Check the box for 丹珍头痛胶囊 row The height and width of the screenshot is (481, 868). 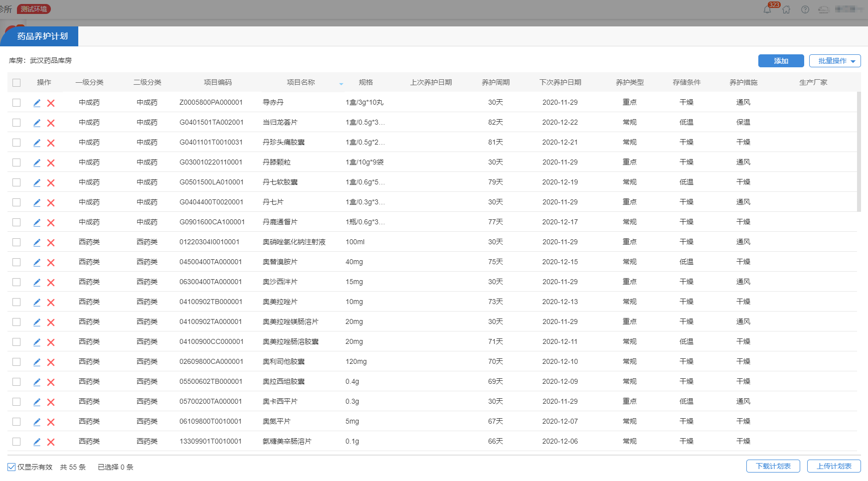(x=16, y=143)
